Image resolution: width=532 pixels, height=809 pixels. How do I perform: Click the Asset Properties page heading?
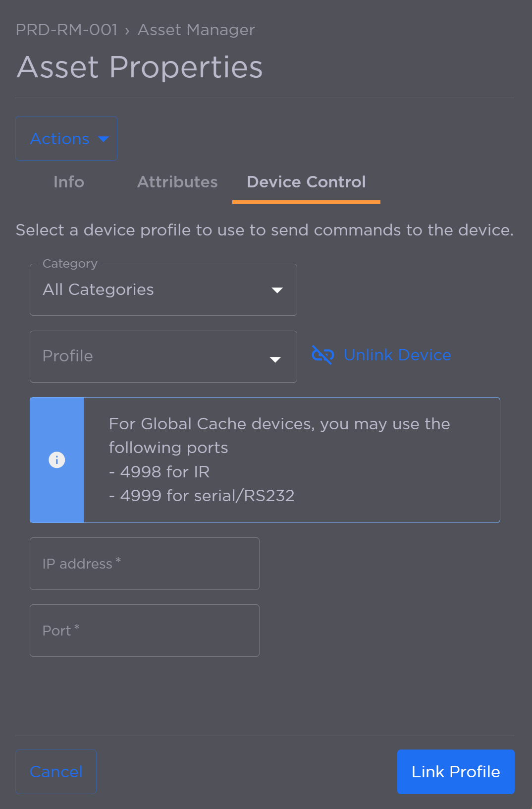pos(139,67)
